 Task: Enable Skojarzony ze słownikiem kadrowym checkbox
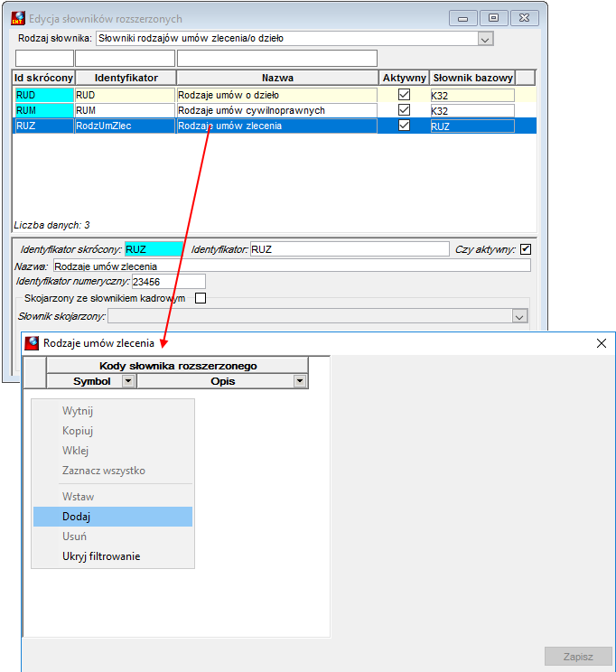(201, 298)
